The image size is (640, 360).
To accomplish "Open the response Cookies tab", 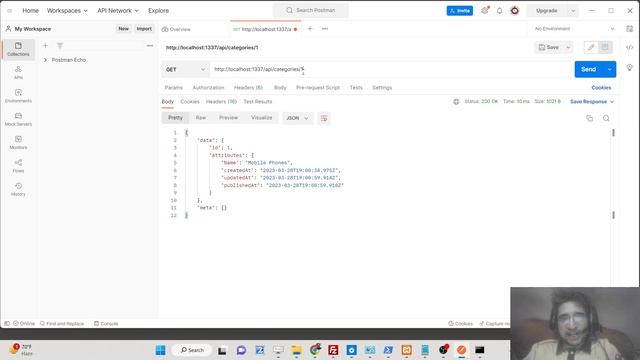I will 190,102.
